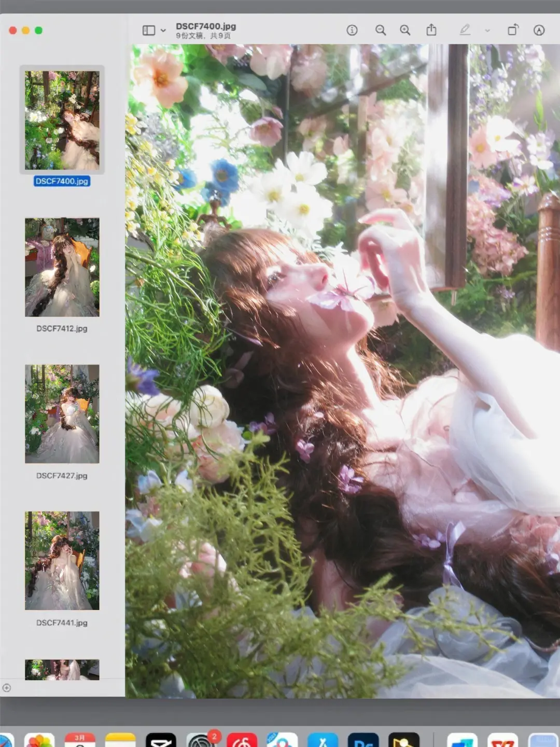Viewport: 560px width, 747px height.
Task: Select the DSCF7441.jpg thumbnail
Action: 62,561
